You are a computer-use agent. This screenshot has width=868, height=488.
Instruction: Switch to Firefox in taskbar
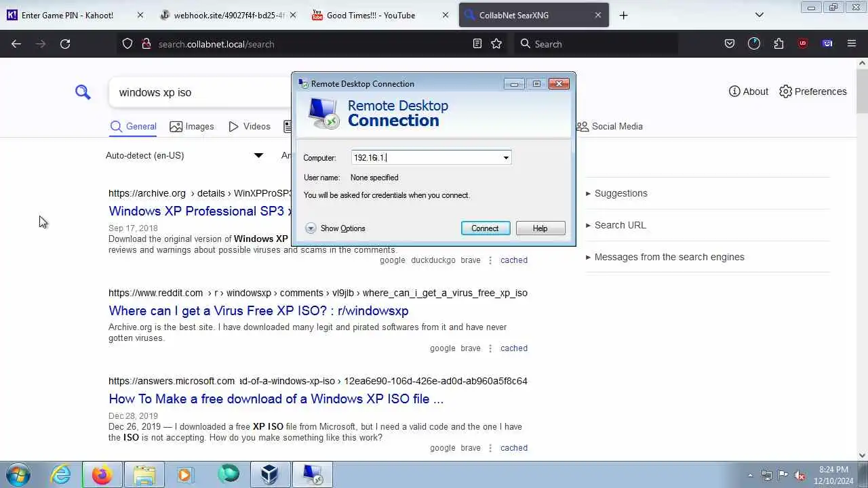(x=102, y=474)
